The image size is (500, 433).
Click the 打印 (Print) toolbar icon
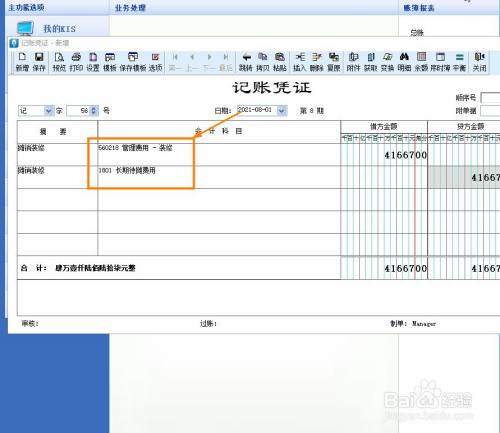[x=76, y=62]
